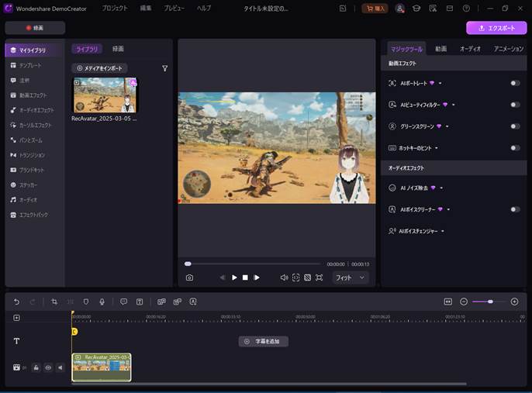Toggle the AIボイスクリーナー switch

point(515,209)
